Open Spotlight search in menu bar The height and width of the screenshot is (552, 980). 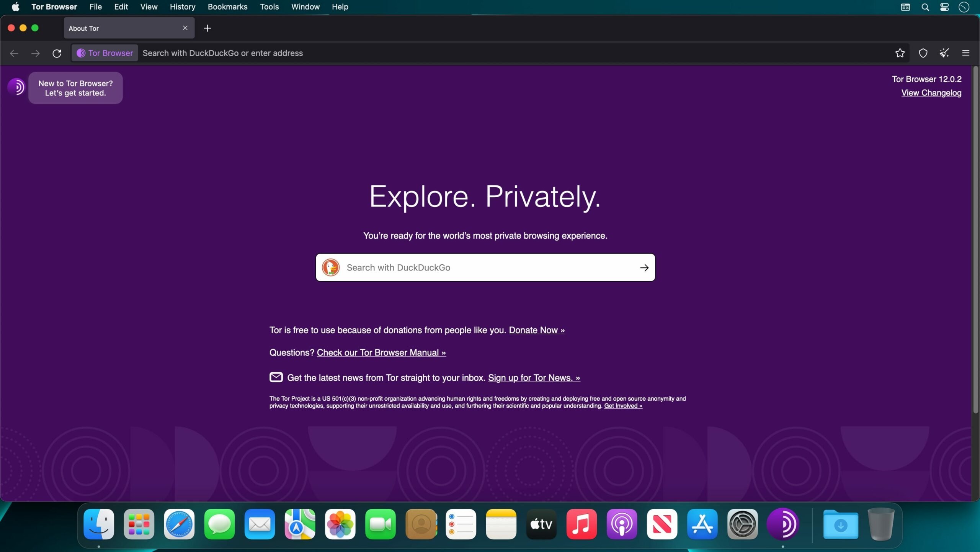(x=925, y=7)
